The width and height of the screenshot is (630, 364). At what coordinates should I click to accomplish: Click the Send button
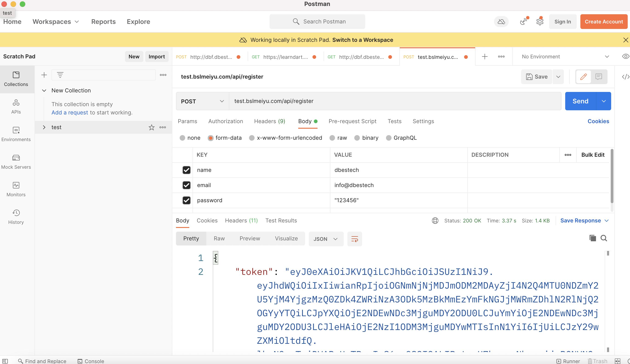click(x=581, y=101)
